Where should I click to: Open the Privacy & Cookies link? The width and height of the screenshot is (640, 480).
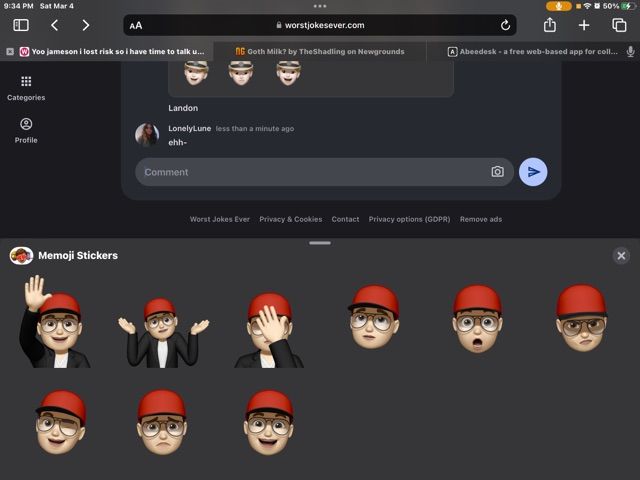click(x=290, y=219)
